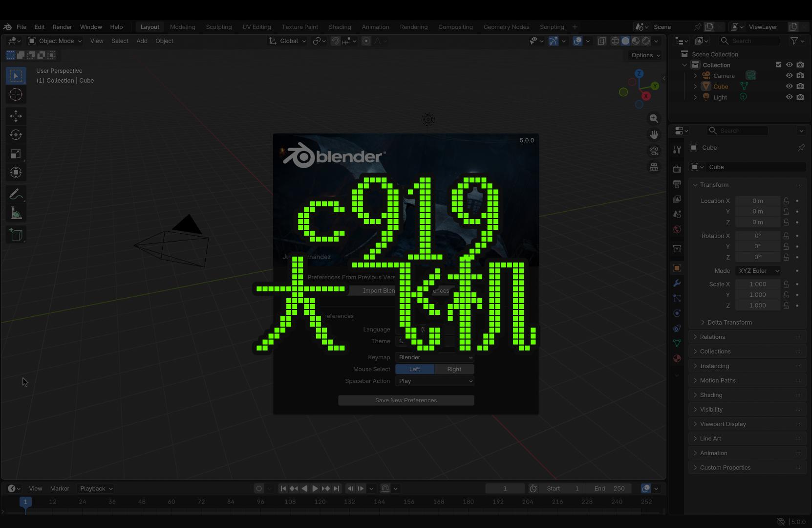Open the Keymap dropdown
The height and width of the screenshot is (528, 812).
click(435, 357)
